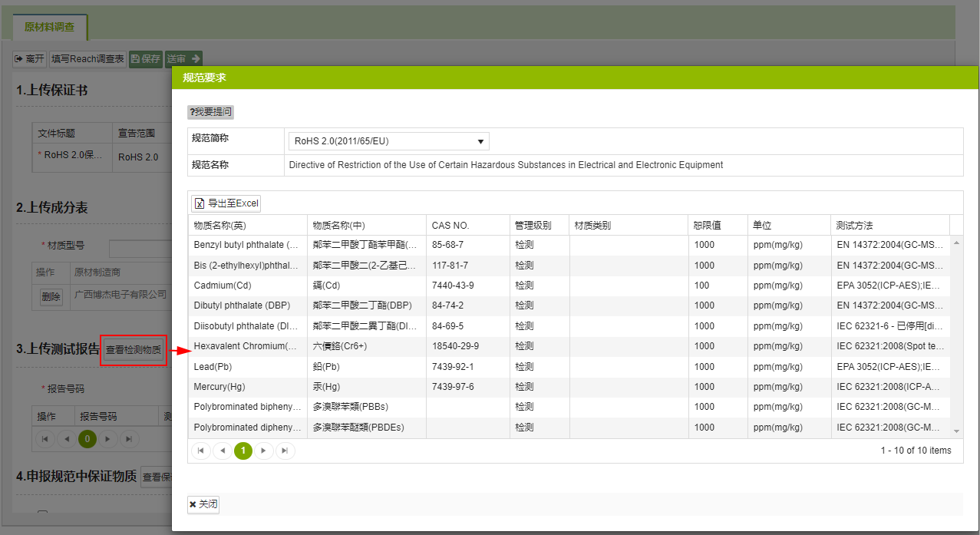The width and height of the screenshot is (980, 535).
Task: Click 多溴聯苯類(PBBs) cell
Action: [x=366, y=407]
